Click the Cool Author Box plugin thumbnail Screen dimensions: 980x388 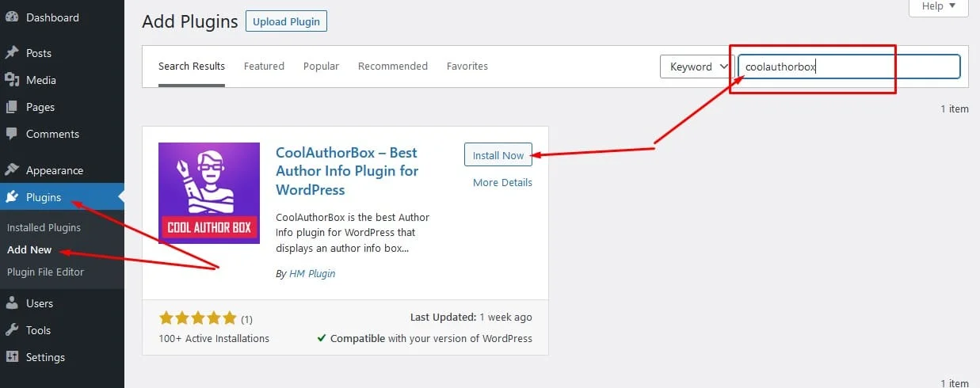click(209, 193)
